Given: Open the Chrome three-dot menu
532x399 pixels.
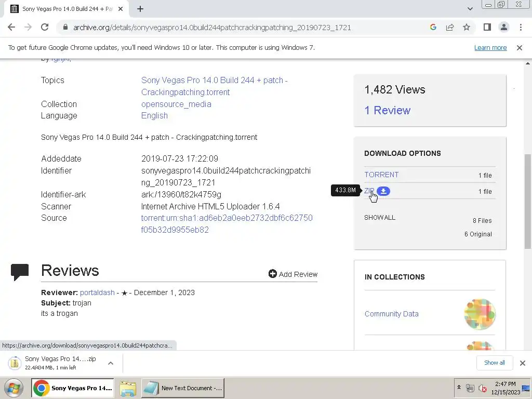Looking at the screenshot, I should [x=521, y=28].
